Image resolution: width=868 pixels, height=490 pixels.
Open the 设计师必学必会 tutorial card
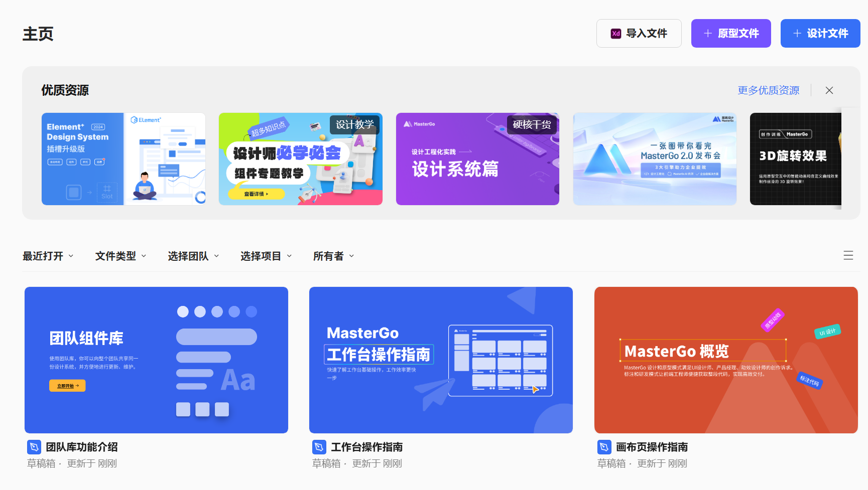(301, 159)
